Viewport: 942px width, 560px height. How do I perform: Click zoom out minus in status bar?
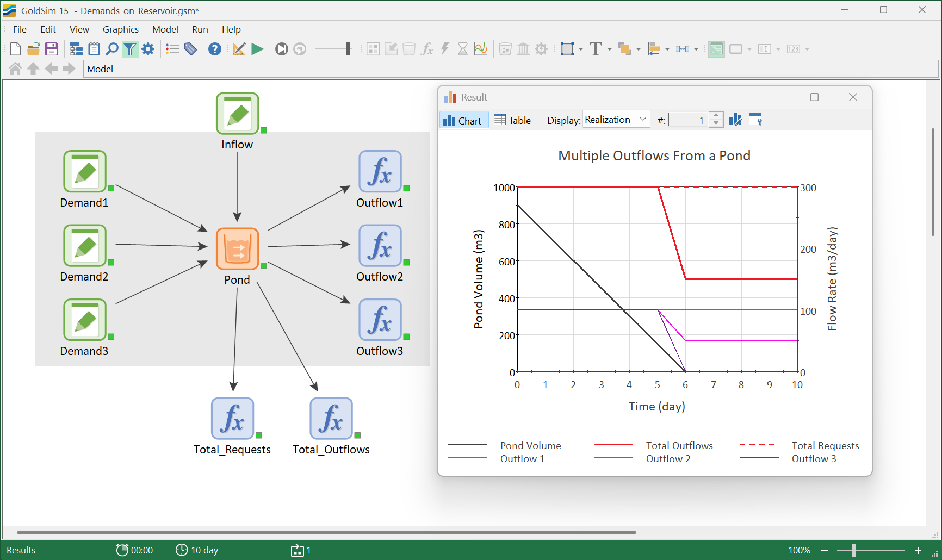point(825,551)
